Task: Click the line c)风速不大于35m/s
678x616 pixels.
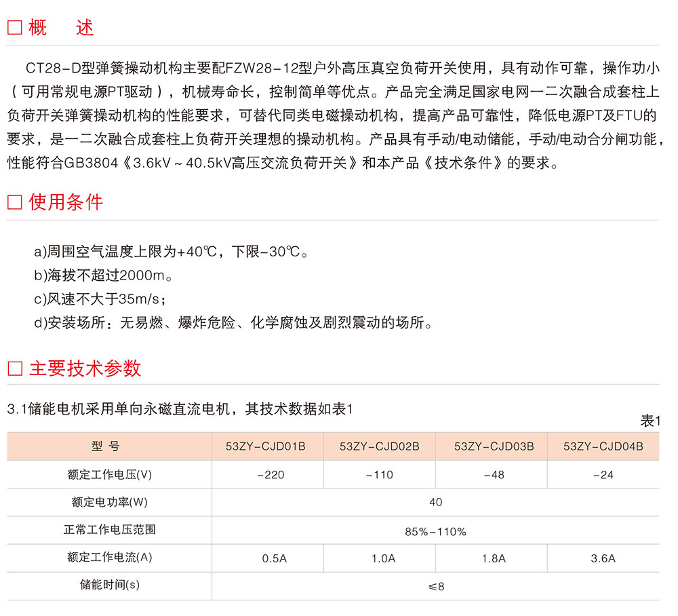Action: point(100,299)
